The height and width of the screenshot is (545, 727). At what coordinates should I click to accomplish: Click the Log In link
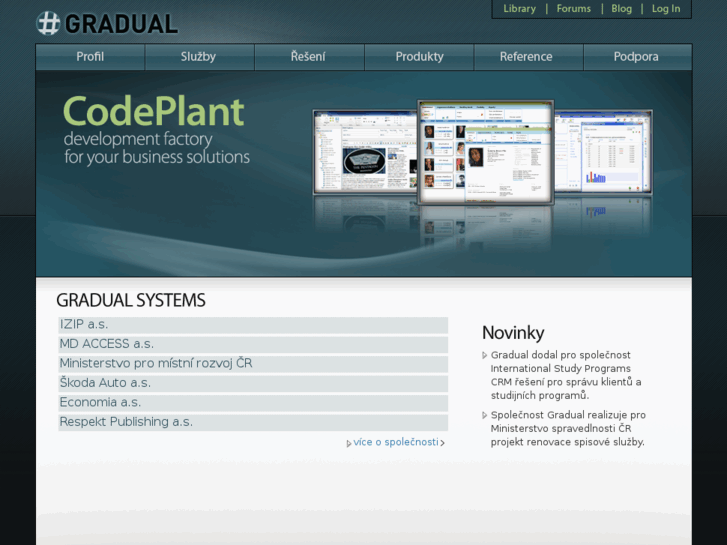point(666,9)
